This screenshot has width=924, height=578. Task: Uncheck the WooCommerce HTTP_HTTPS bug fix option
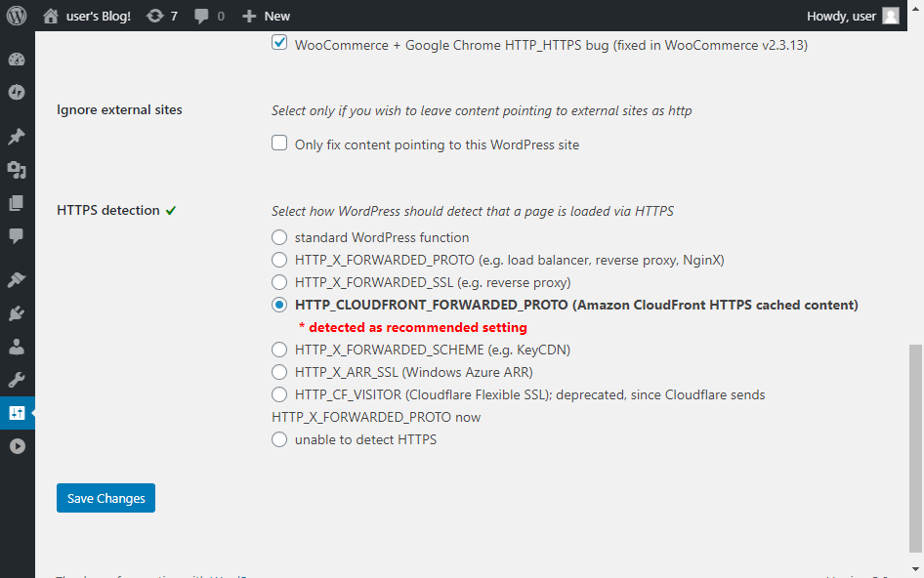point(279,43)
